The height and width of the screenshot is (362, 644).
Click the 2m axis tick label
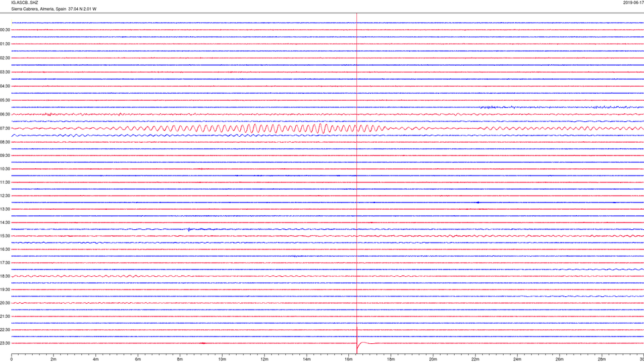[x=54, y=359]
